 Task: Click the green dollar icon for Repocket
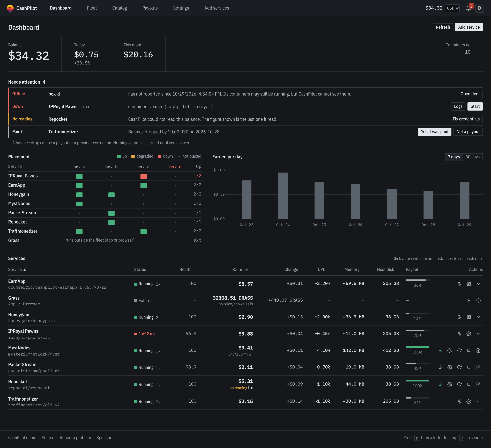(440, 384)
